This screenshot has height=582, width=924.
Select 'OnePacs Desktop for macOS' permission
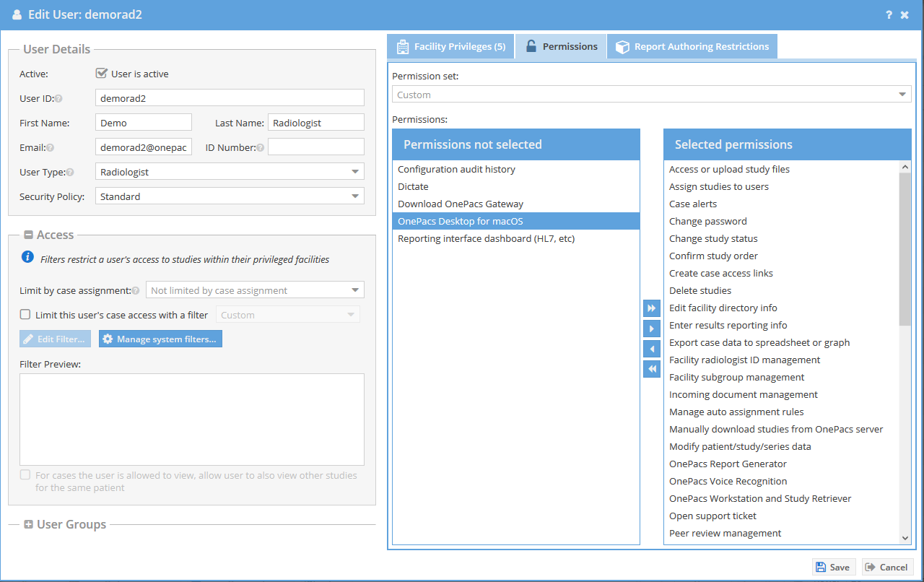pyautogui.click(x=516, y=221)
